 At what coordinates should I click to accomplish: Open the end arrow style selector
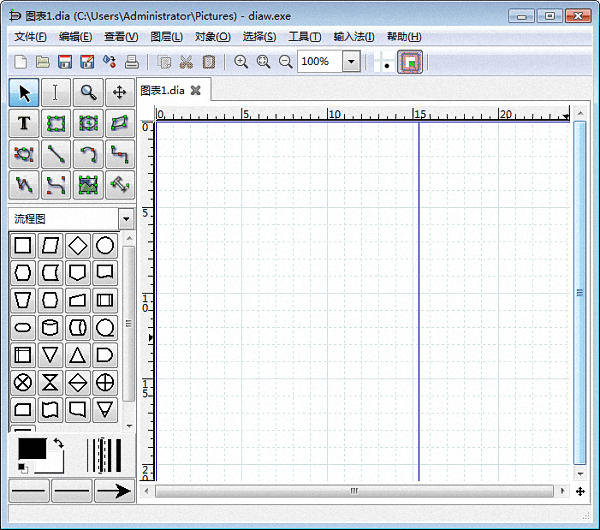coord(114,491)
